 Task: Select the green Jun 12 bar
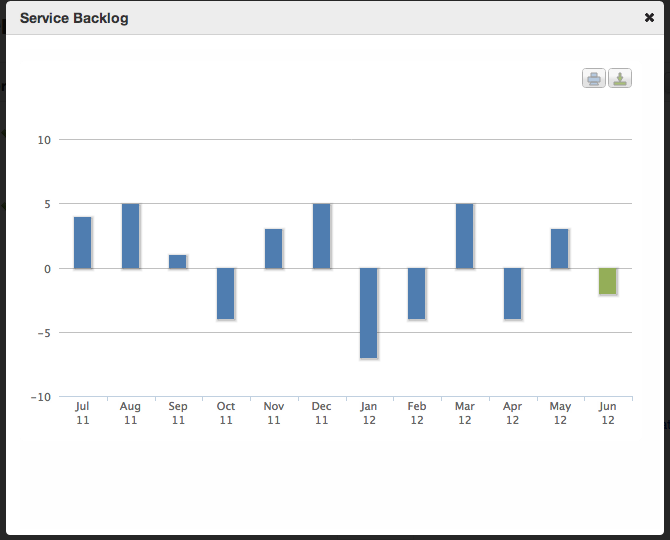607,281
